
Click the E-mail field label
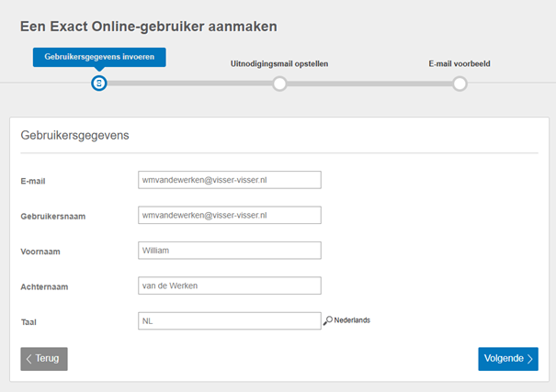point(33,181)
